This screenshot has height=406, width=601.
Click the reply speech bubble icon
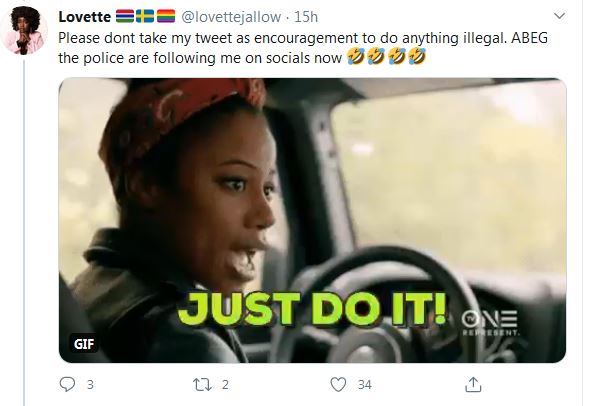[x=69, y=384]
